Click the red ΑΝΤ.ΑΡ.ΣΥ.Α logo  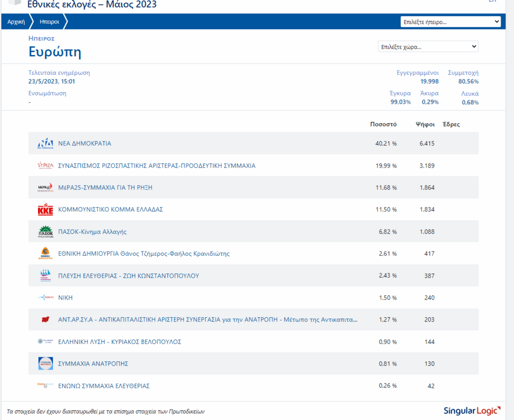coord(45,319)
